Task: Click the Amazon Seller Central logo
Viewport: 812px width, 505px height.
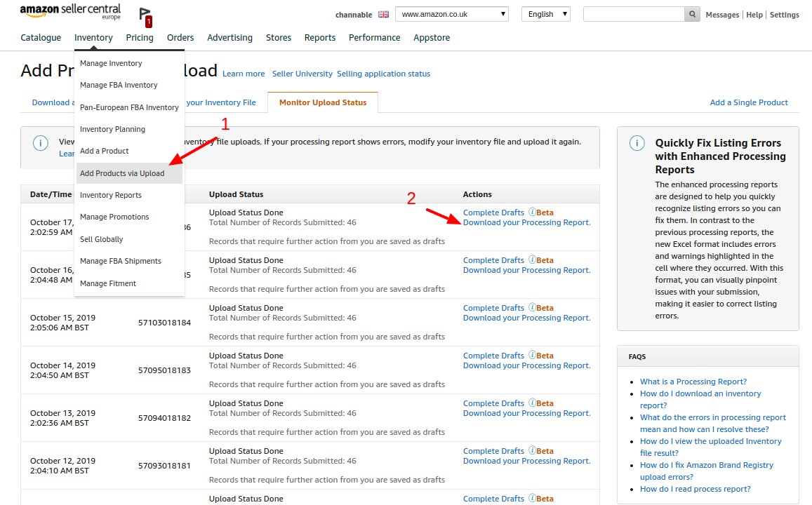Action: pyautogui.click(x=70, y=11)
